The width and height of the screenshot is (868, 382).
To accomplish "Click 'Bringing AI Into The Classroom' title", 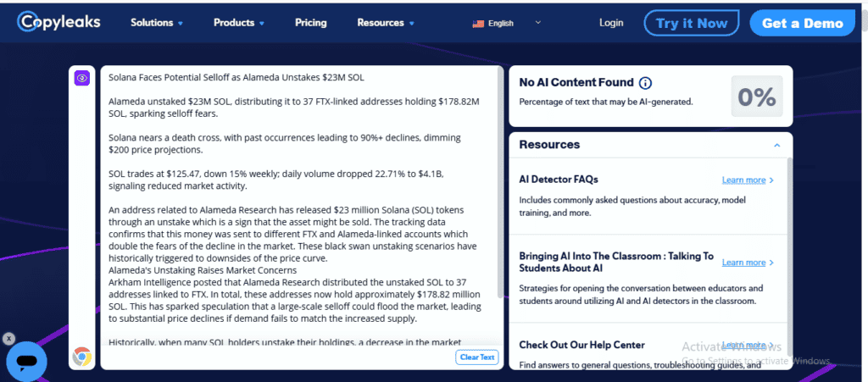I will click(617, 262).
